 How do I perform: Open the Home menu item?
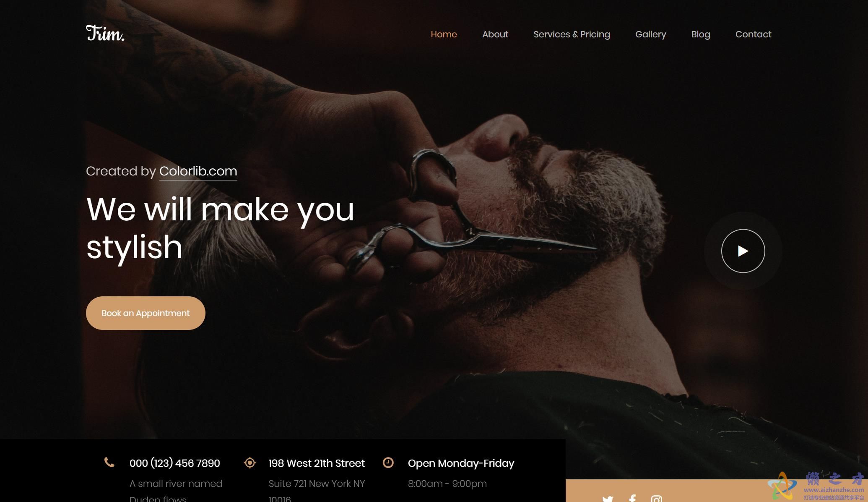444,34
